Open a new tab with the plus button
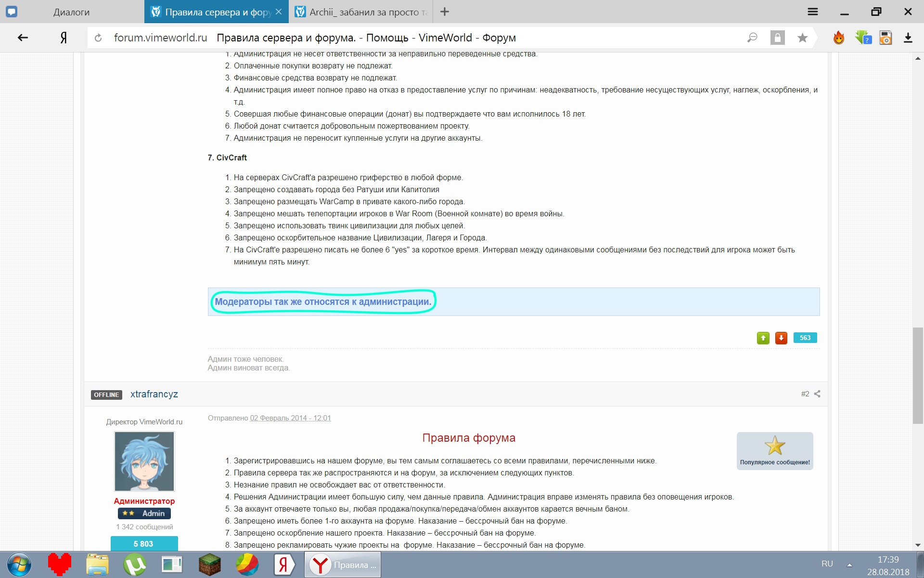The height and width of the screenshot is (578, 924). (445, 12)
